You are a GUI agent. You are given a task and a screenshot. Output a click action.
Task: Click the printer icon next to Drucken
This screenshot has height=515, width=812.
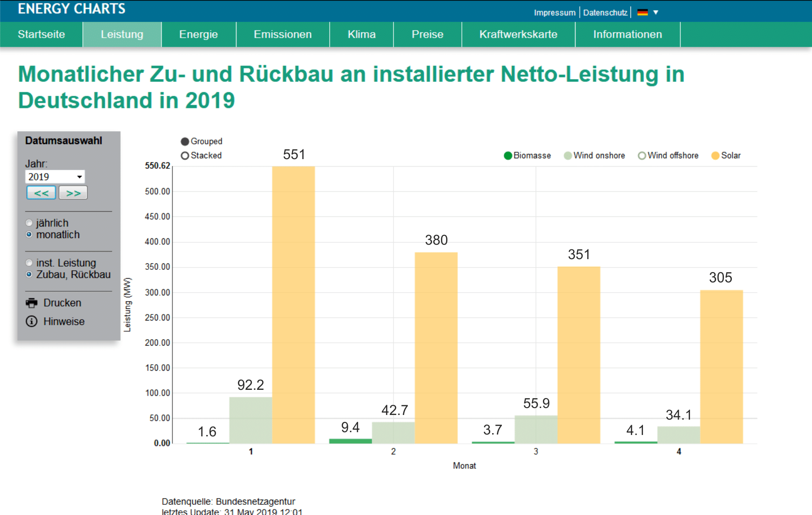point(32,303)
